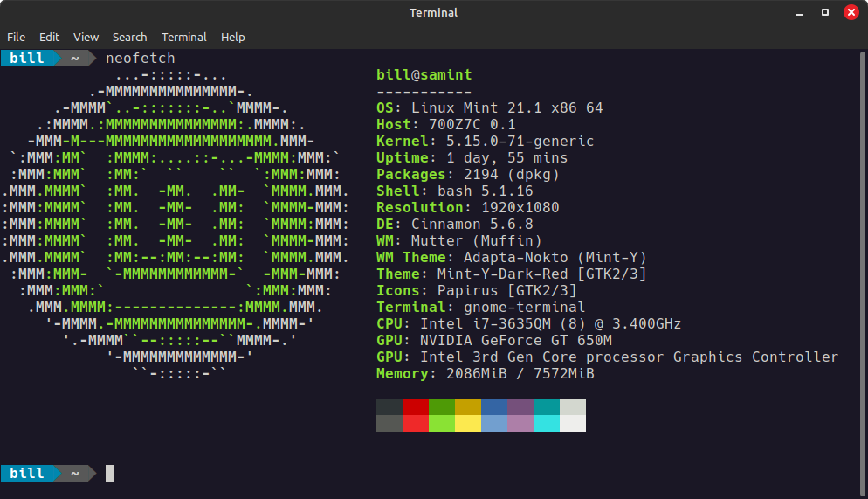The height and width of the screenshot is (499, 868).
Task: Click the CPU value 'Intel i7-3635QM'
Action: (485, 324)
